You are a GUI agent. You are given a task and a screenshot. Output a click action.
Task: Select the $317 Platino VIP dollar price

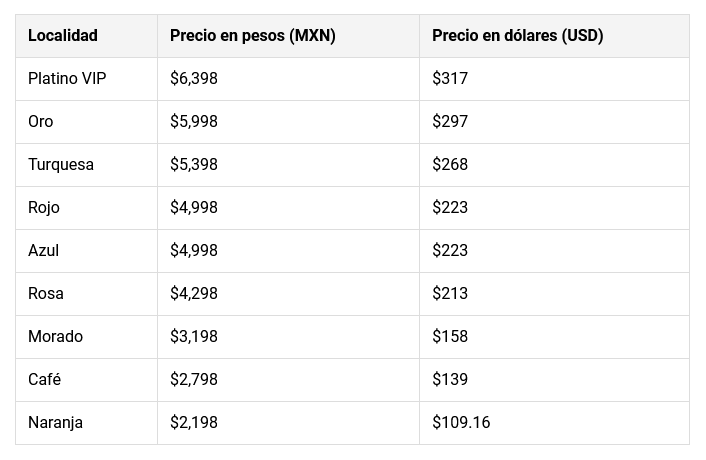point(450,79)
